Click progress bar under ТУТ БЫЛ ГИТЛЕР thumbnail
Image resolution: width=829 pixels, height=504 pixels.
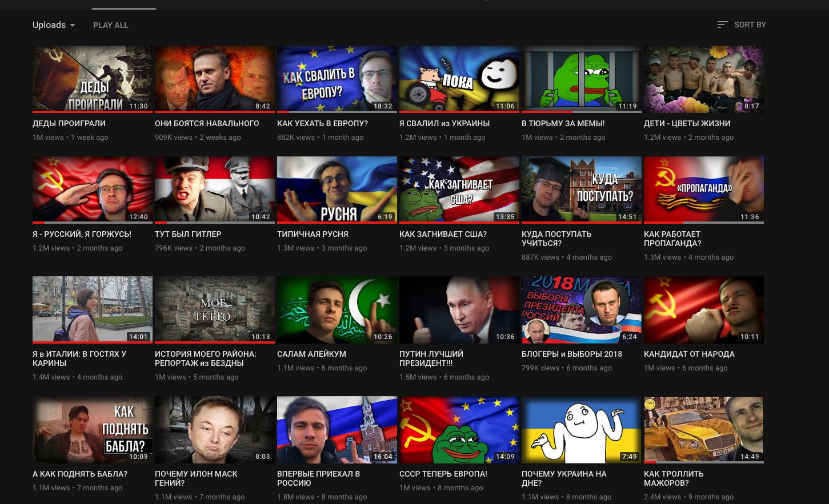(x=215, y=223)
